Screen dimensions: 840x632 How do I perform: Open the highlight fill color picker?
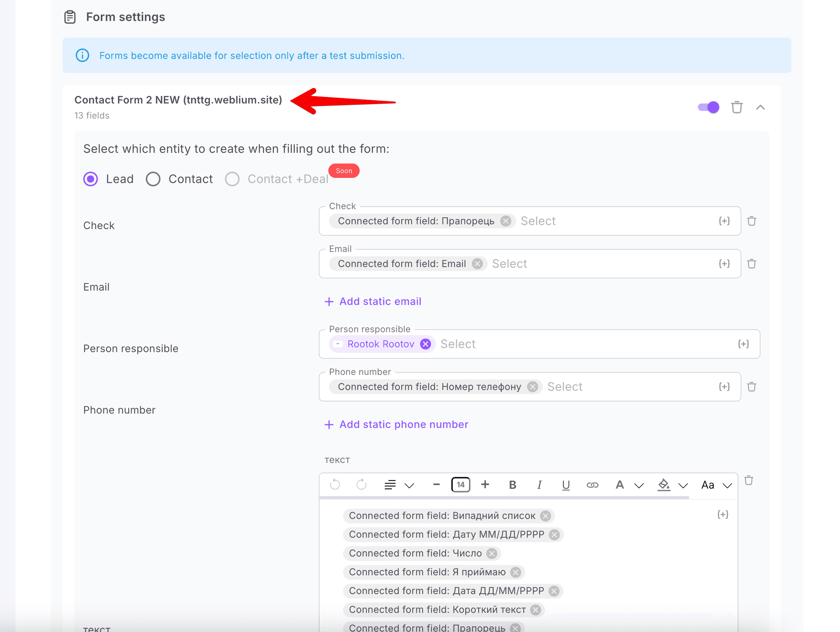tap(664, 485)
